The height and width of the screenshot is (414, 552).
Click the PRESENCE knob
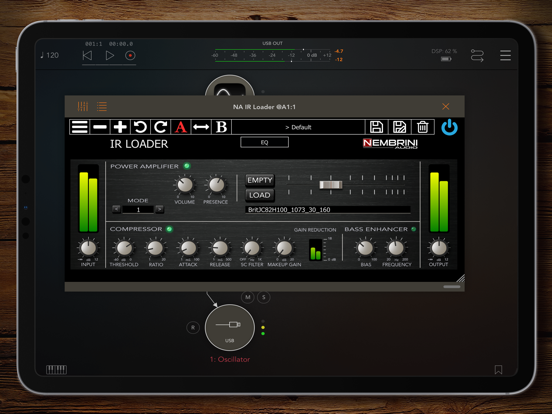(216, 185)
